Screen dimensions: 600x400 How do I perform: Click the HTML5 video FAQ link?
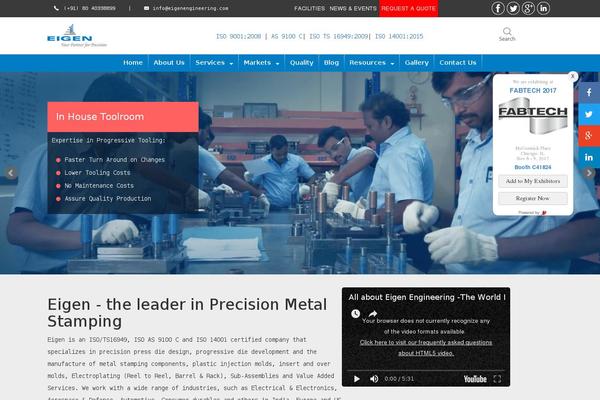point(426,348)
